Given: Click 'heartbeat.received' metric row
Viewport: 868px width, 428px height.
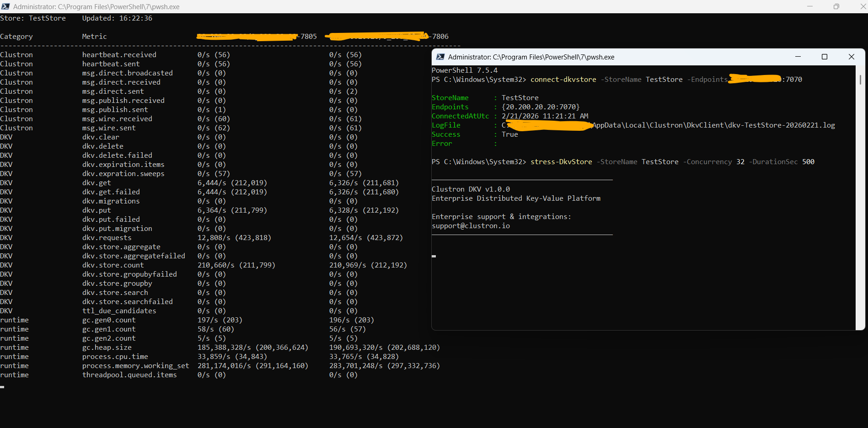Looking at the screenshot, I should [x=119, y=55].
